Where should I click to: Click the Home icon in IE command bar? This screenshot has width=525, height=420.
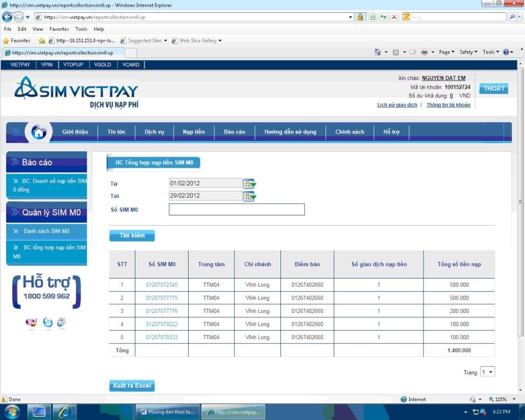click(x=378, y=52)
